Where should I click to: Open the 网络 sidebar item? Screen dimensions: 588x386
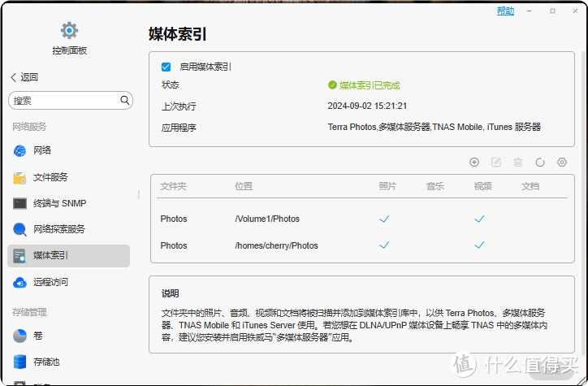coord(42,150)
